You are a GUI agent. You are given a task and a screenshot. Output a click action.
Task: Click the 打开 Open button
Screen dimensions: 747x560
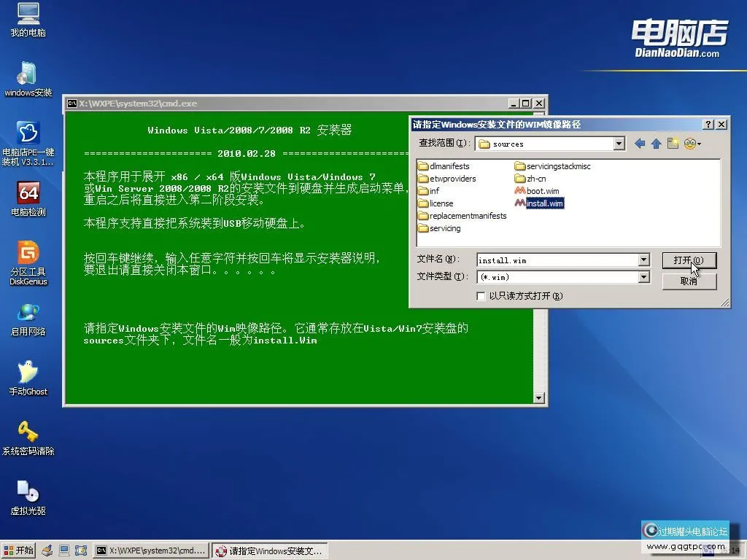point(689,260)
